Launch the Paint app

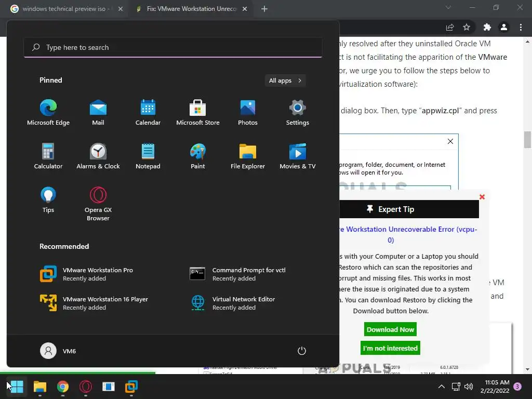point(198,156)
